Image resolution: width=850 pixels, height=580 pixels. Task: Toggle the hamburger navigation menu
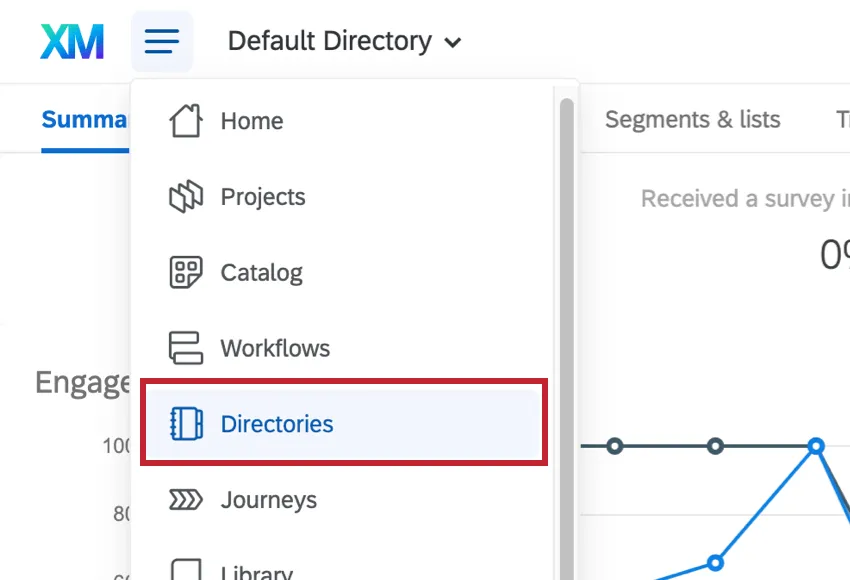click(x=162, y=41)
